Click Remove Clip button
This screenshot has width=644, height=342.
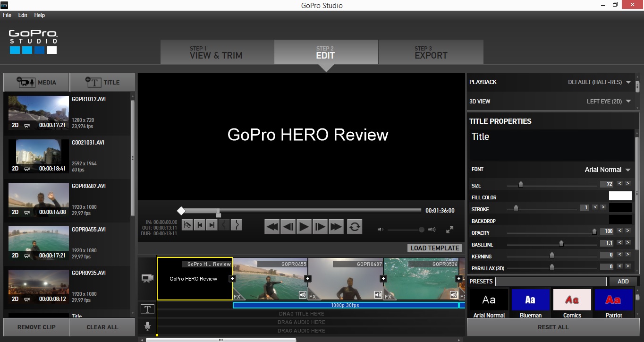click(36, 327)
